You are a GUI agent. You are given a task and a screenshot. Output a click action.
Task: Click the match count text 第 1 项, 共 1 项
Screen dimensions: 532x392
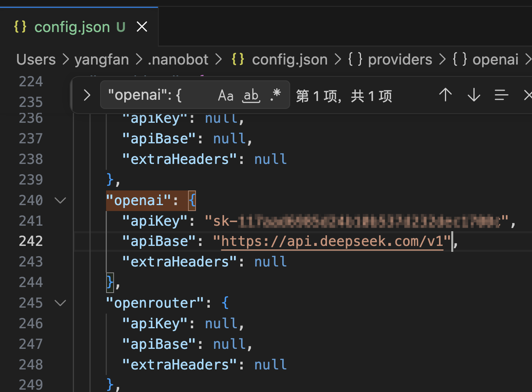(344, 96)
